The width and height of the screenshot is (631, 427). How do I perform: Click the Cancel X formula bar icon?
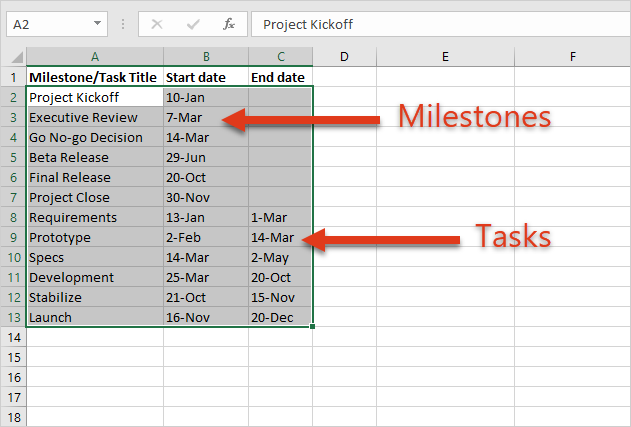pyautogui.click(x=157, y=25)
